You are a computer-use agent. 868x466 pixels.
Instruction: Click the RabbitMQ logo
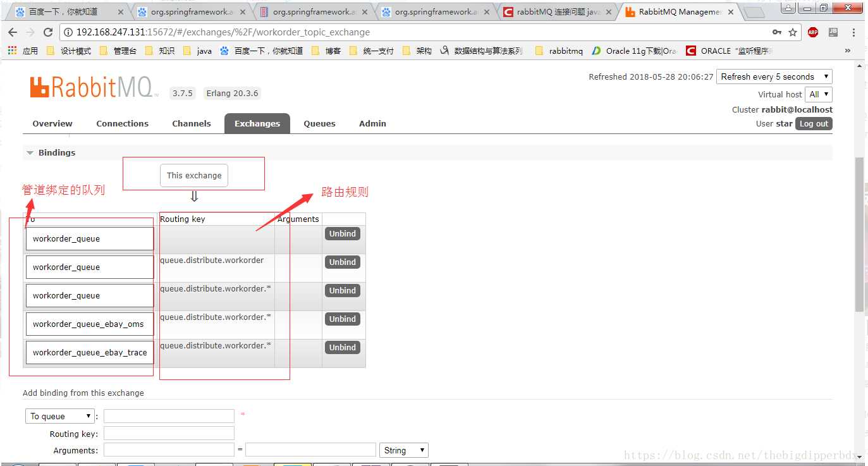(94, 87)
